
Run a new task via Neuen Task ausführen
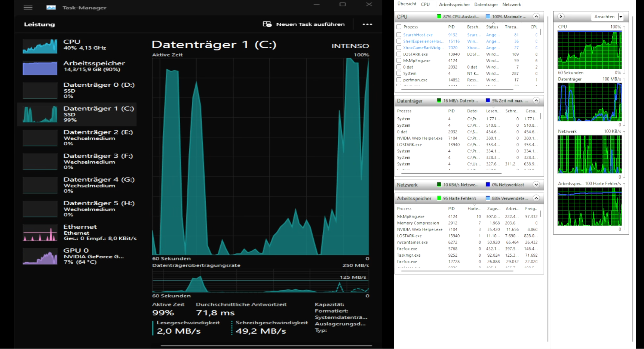click(x=304, y=24)
